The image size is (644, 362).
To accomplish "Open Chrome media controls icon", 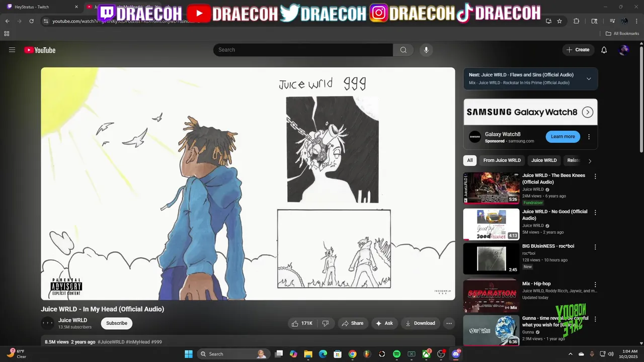I will tap(612, 21).
